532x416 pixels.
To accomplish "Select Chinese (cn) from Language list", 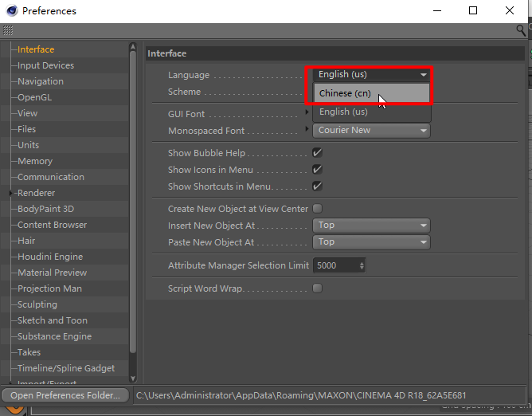I will click(345, 93).
